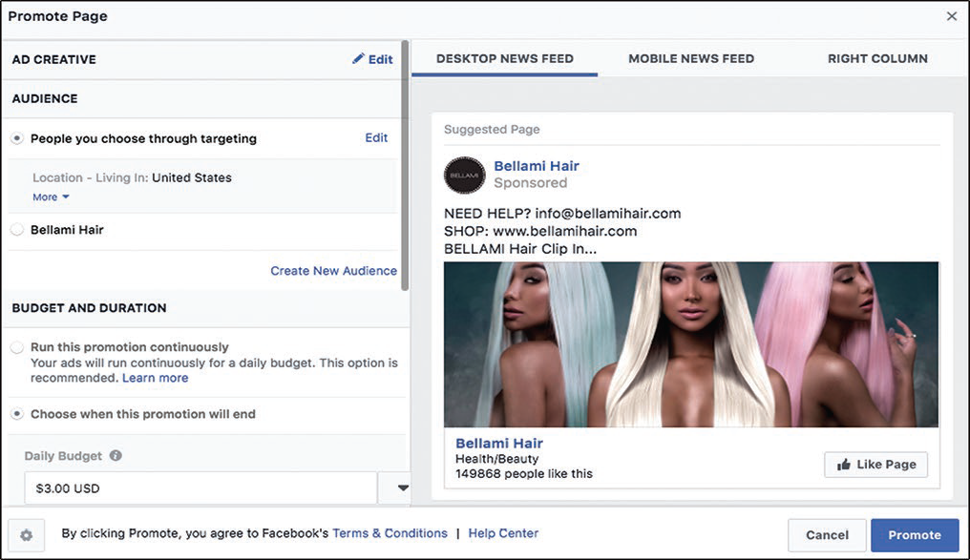
Task: Select People you choose through targeting
Action: [x=17, y=138]
